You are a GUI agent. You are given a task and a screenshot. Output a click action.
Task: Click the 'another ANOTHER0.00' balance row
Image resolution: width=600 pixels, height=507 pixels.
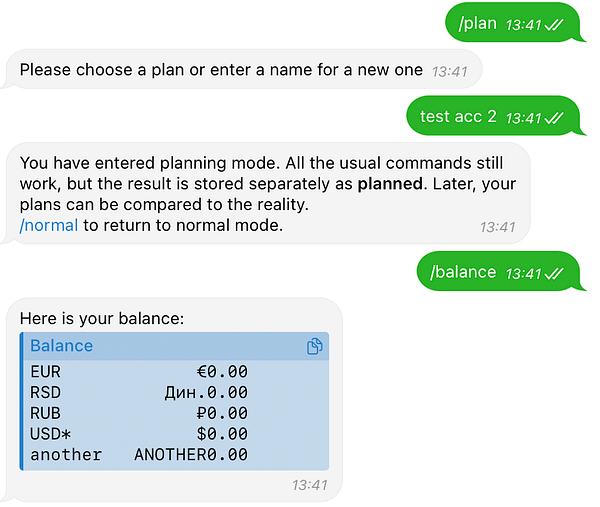[140, 455]
